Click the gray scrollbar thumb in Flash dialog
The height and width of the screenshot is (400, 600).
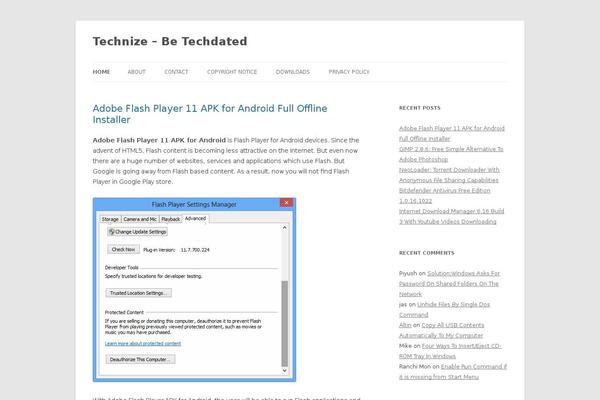point(284,323)
